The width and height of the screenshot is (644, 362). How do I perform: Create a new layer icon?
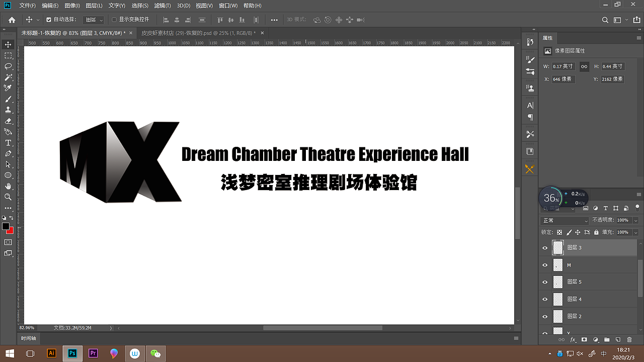pos(618,340)
